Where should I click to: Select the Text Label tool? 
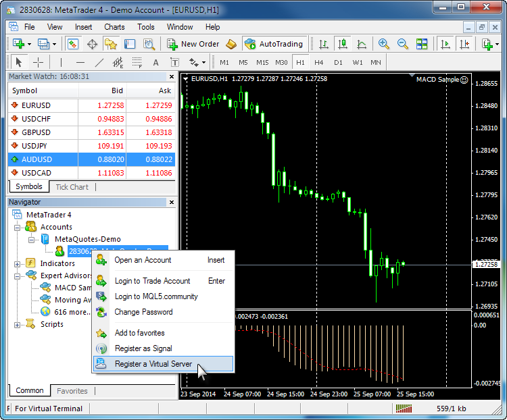[174, 62]
